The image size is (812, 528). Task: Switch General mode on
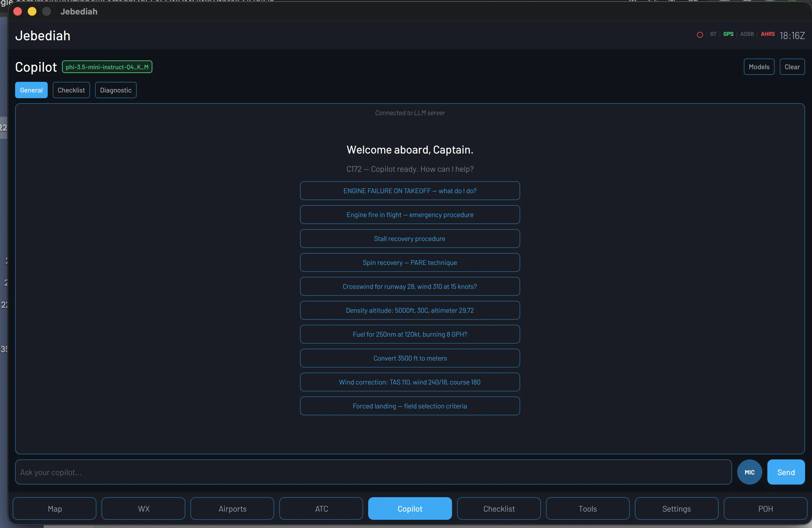[31, 90]
